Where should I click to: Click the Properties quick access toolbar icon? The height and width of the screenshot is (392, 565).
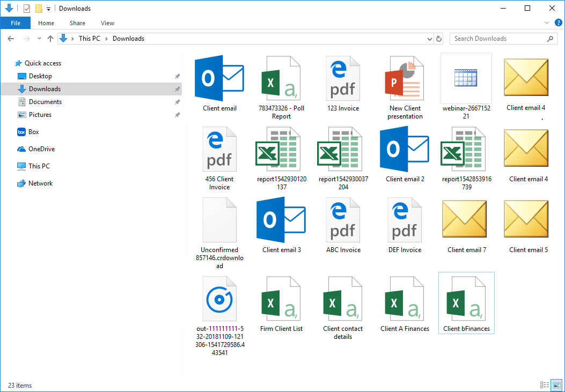click(27, 8)
